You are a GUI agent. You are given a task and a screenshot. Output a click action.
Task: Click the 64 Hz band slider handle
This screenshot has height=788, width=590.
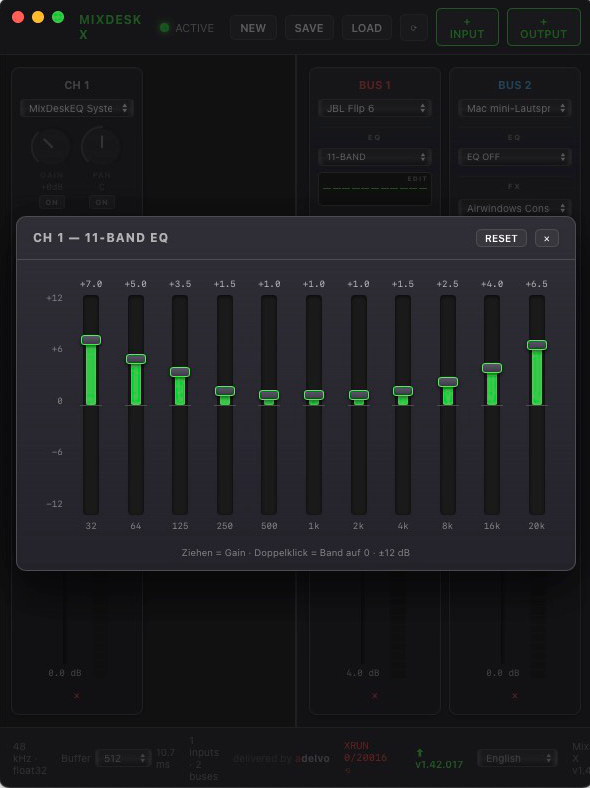point(136,359)
